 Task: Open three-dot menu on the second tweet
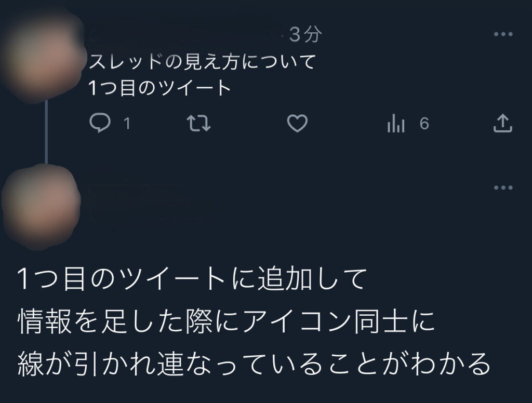click(503, 187)
